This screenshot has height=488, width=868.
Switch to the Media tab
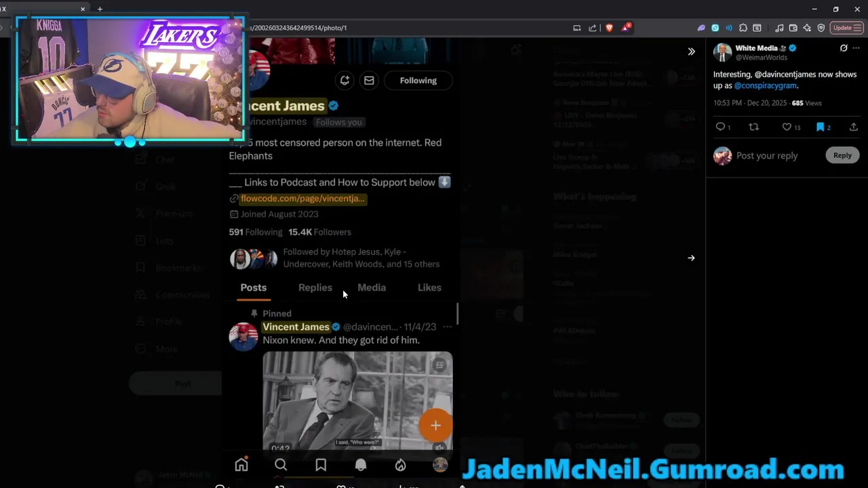[372, 287]
